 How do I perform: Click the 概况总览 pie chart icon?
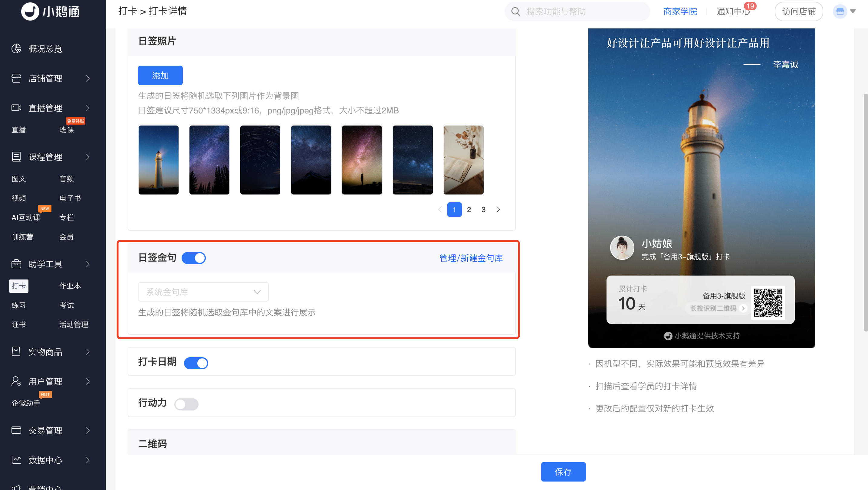tap(16, 48)
